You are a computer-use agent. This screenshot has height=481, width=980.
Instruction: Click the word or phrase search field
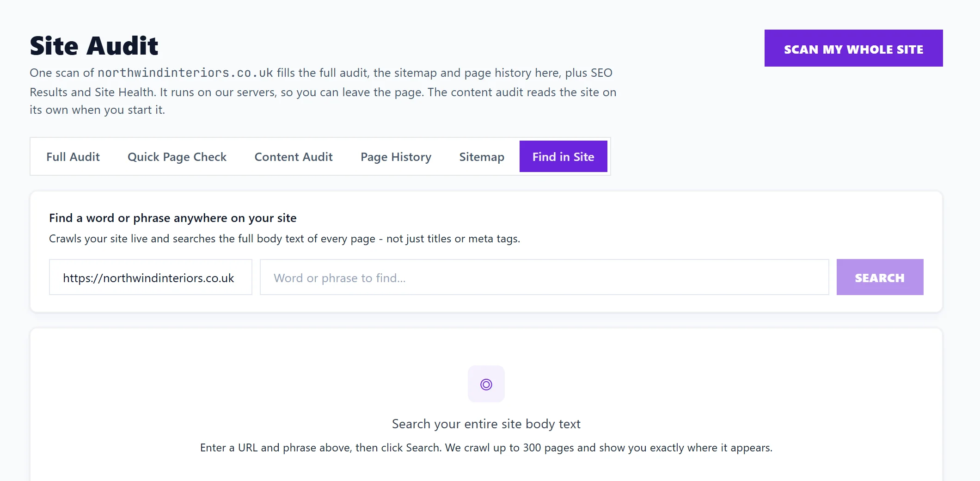pos(544,277)
